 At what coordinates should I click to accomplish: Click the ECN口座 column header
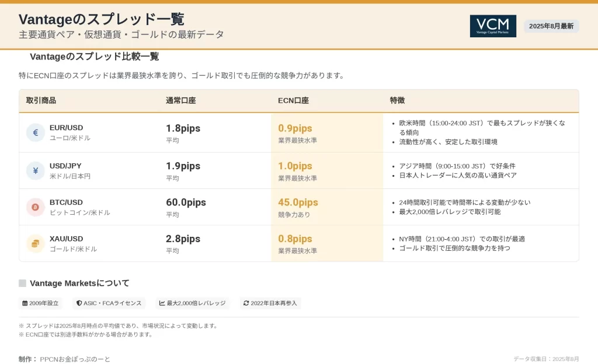tap(293, 100)
